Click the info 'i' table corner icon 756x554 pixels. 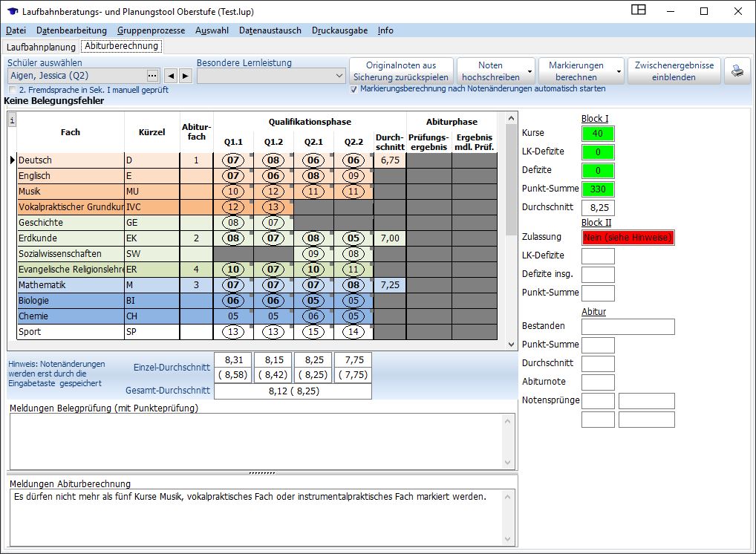tap(12, 120)
